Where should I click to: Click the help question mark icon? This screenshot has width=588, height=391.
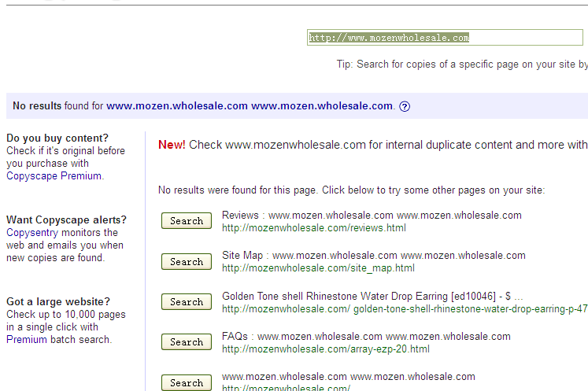(405, 106)
